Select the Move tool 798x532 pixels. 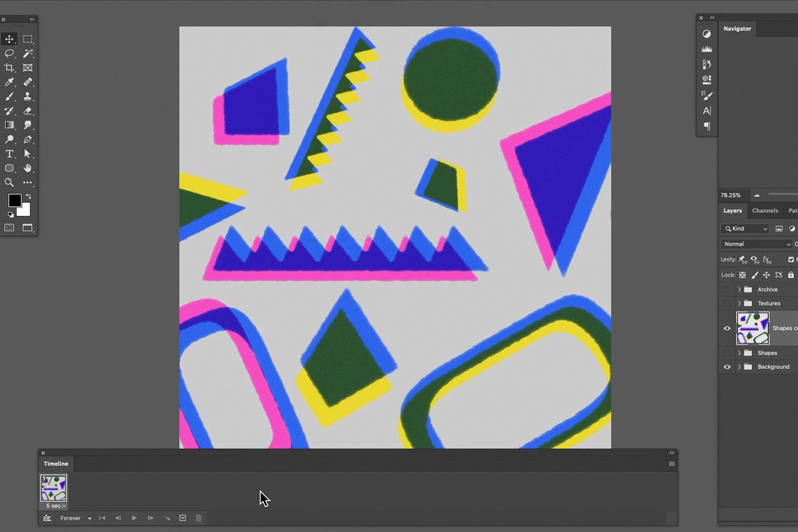coord(9,39)
